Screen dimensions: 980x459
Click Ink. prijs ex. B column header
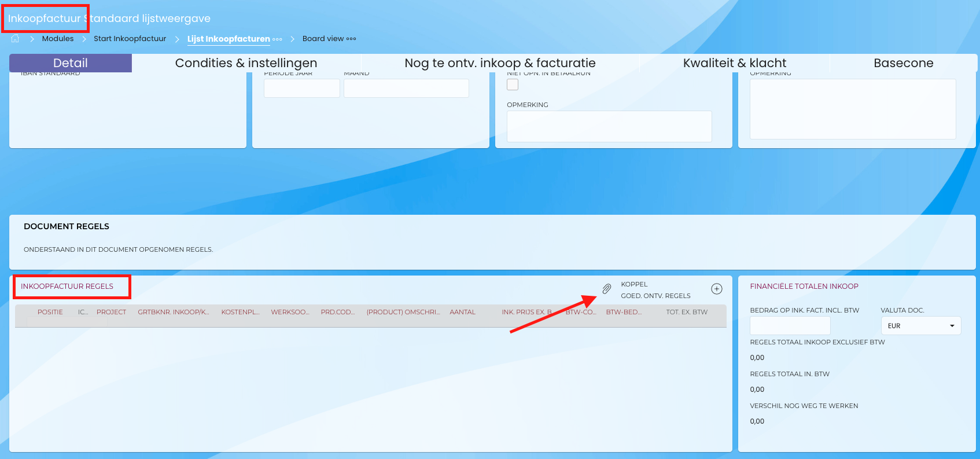tap(527, 312)
